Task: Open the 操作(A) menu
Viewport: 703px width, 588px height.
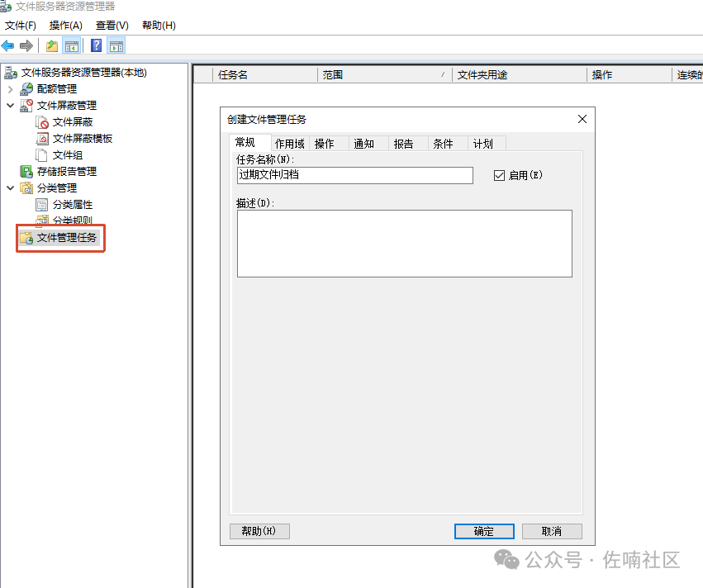Action: point(65,26)
